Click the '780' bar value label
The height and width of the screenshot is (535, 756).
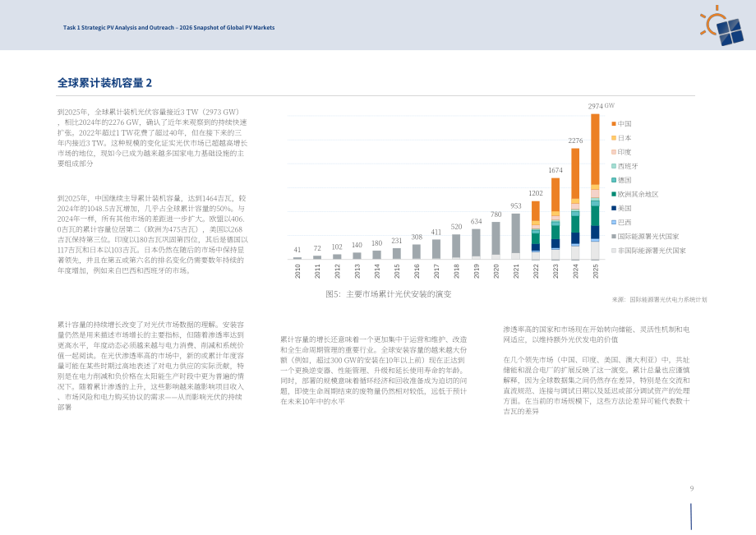point(496,214)
